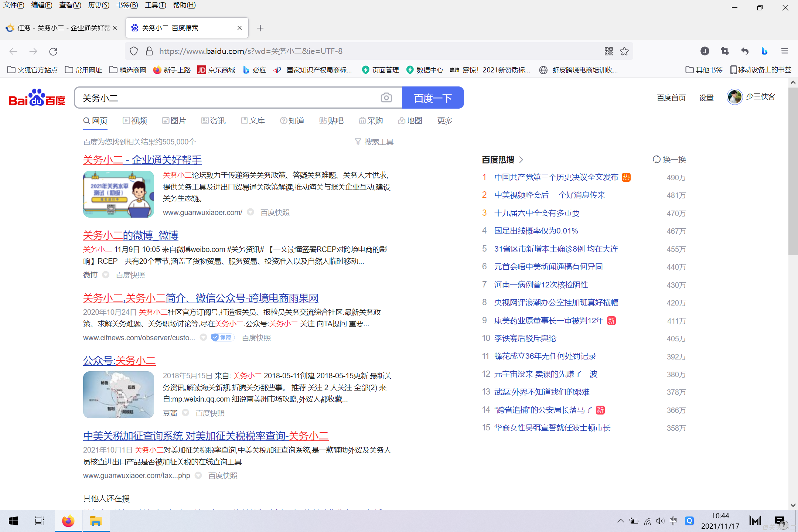The width and height of the screenshot is (798, 532).
Task: Switch to 地图 search tab
Action: pos(410,121)
